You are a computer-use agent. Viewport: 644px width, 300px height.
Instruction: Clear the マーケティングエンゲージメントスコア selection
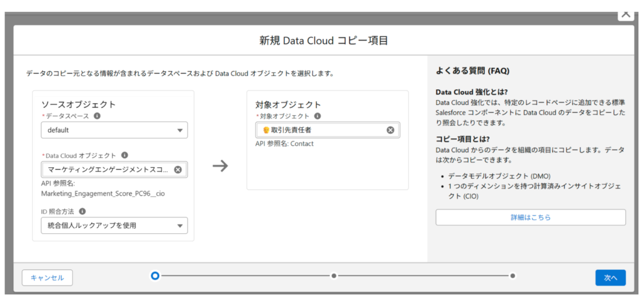click(x=178, y=169)
